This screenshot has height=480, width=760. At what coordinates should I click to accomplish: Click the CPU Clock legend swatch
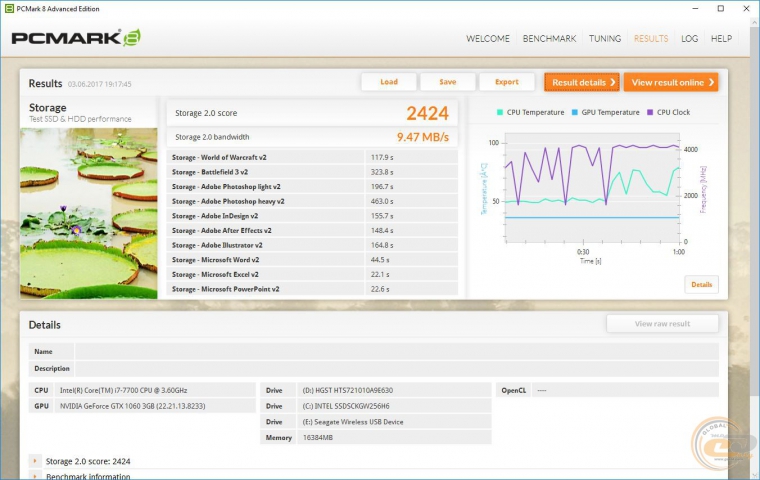[650, 112]
